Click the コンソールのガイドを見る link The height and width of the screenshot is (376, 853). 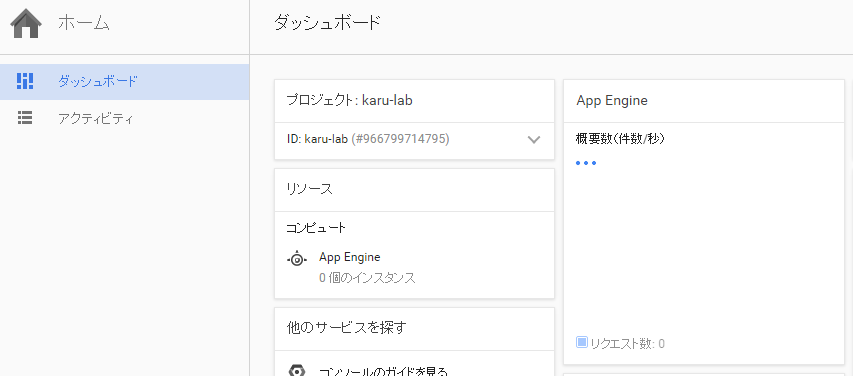pos(383,372)
